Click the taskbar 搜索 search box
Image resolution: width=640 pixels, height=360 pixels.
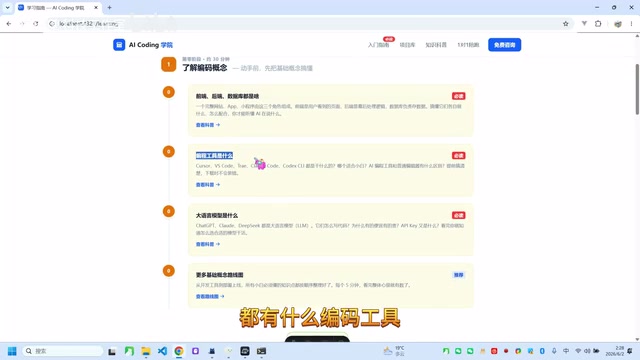(x=62, y=351)
